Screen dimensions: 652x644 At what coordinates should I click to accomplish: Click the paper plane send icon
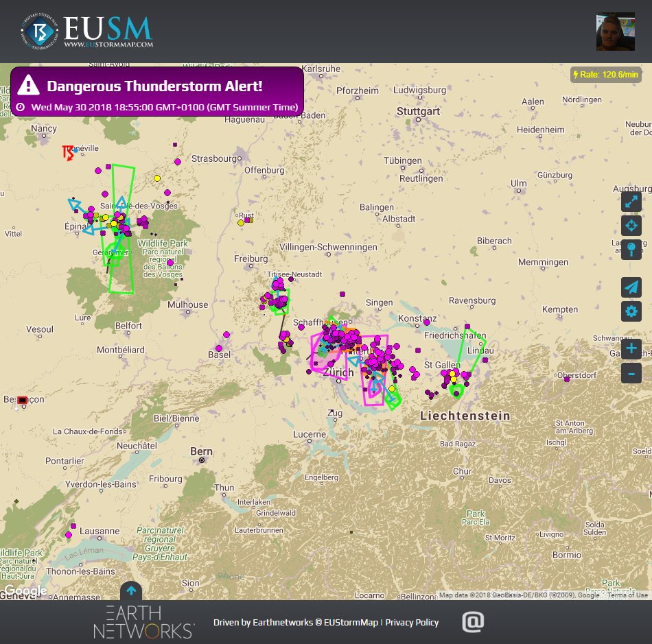[x=631, y=287]
